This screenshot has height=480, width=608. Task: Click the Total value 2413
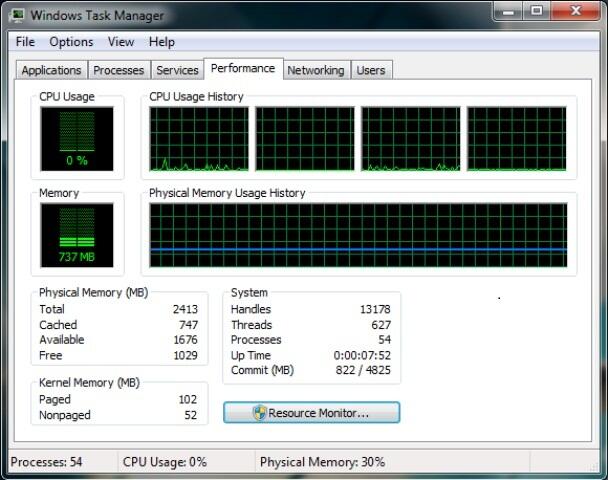tap(185, 309)
